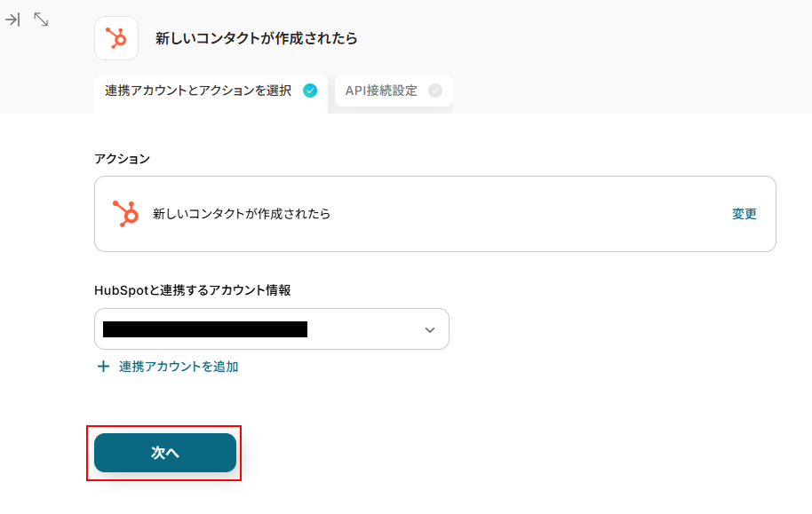Click the header title 新しいコンタクトが作成されたら
This screenshot has width=812, height=514.
pos(256,38)
